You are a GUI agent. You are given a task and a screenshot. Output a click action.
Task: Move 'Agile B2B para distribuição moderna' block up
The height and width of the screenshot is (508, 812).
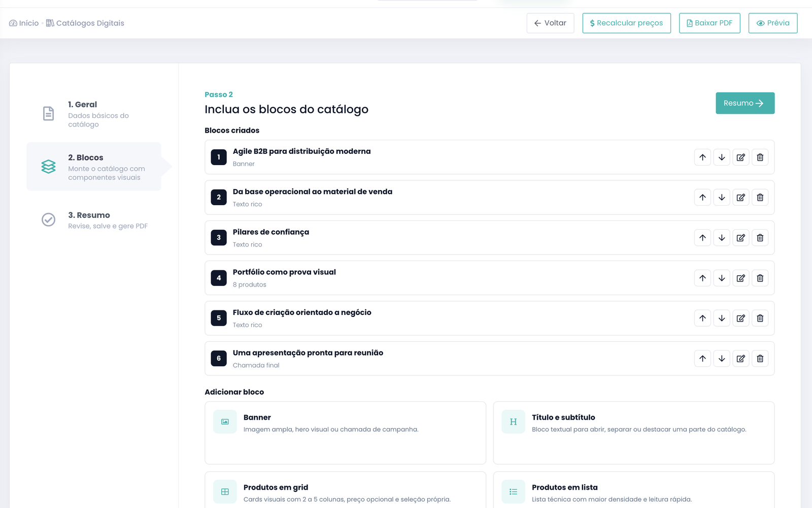coord(702,157)
